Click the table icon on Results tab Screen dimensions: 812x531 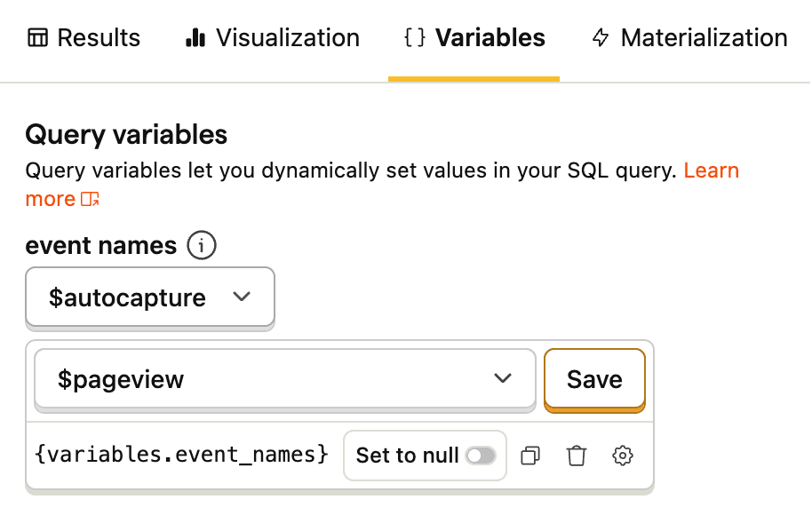(37, 38)
